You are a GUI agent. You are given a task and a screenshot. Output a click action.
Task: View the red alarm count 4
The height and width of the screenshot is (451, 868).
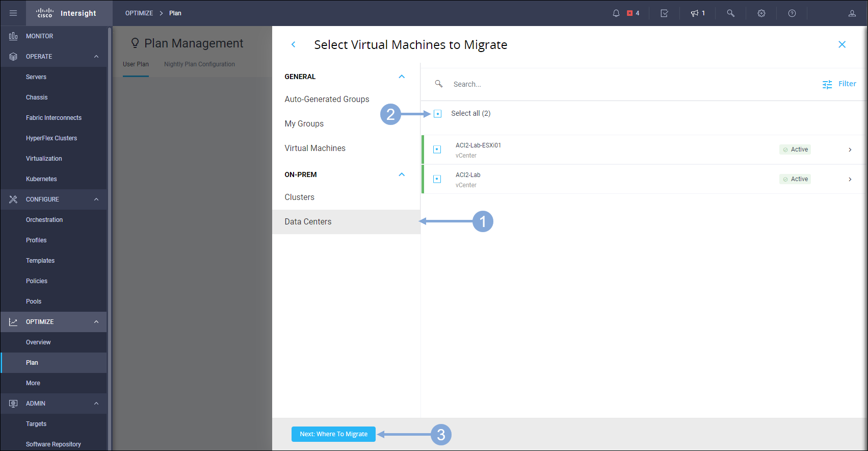click(x=633, y=13)
